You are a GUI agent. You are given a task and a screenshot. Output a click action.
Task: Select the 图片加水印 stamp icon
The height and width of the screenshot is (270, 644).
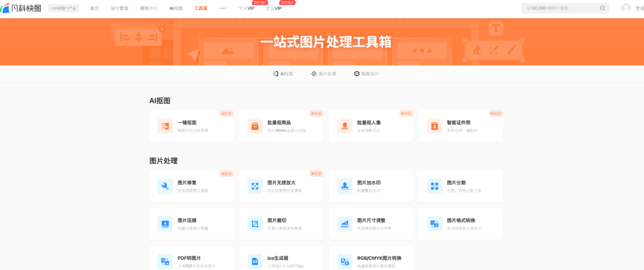(345, 186)
